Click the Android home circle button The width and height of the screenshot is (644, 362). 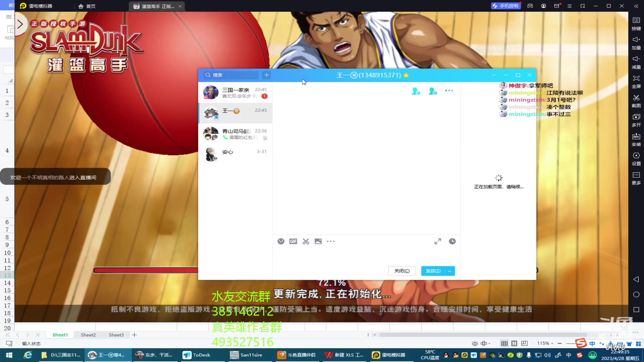(636, 294)
